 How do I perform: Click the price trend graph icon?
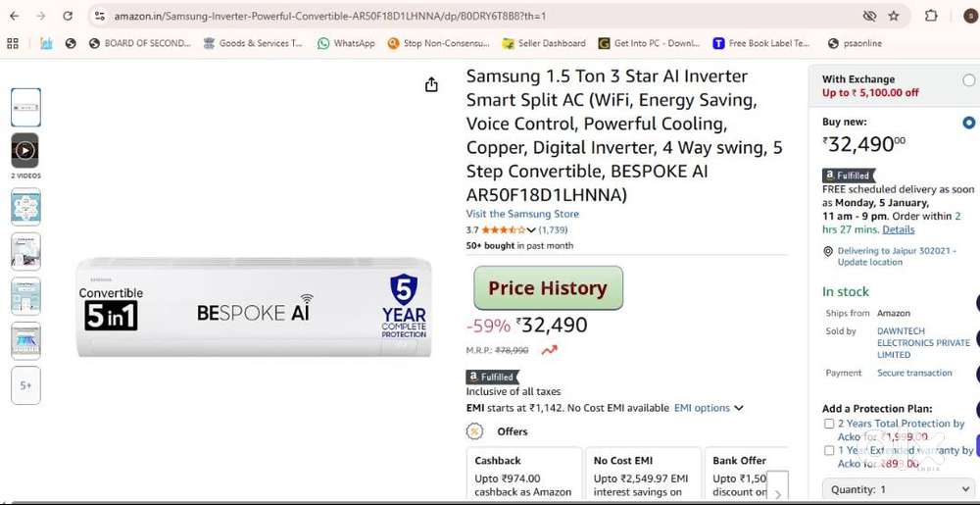[549, 350]
